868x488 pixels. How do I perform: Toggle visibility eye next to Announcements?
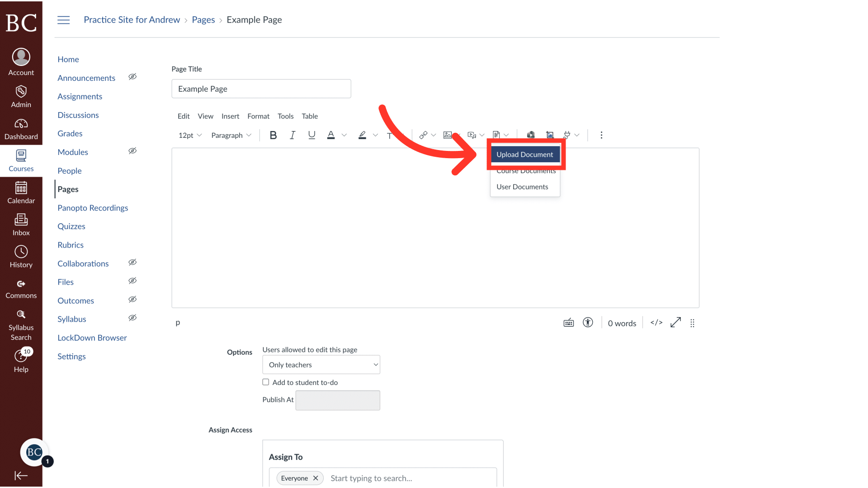[132, 77]
